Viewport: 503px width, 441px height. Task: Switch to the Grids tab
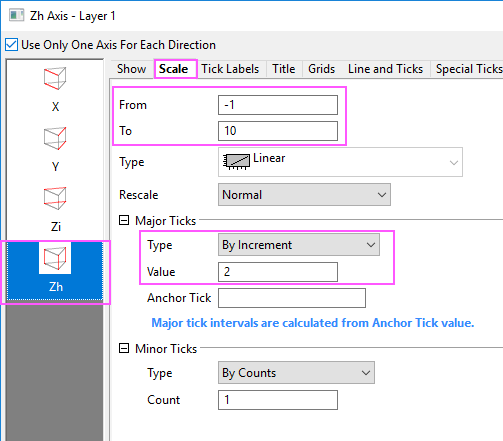point(321,69)
